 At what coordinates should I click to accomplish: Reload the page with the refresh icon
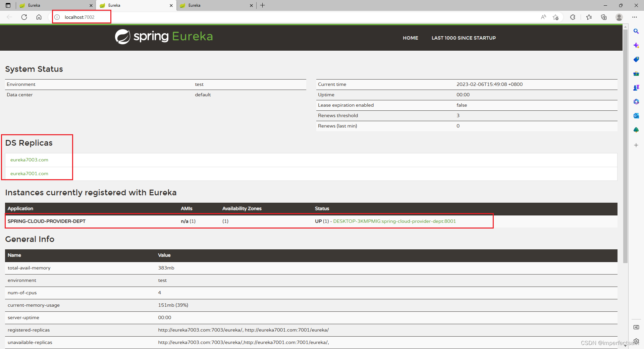coord(24,17)
